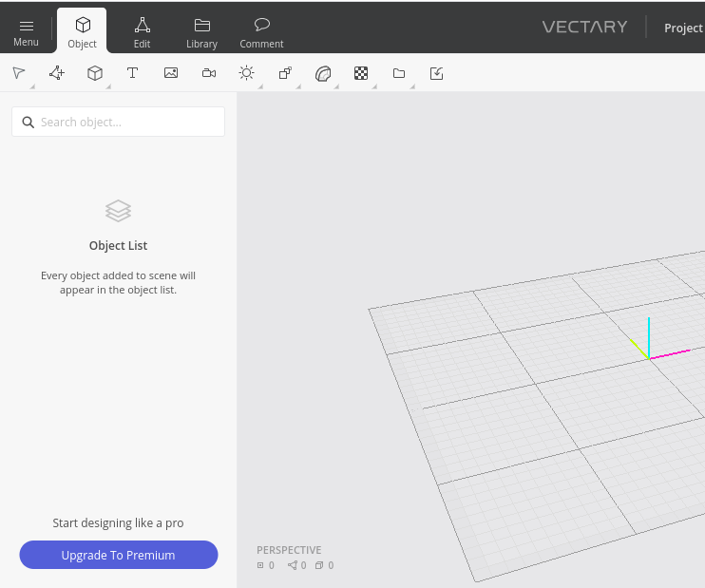Switch to the Edit tab

click(x=142, y=31)
